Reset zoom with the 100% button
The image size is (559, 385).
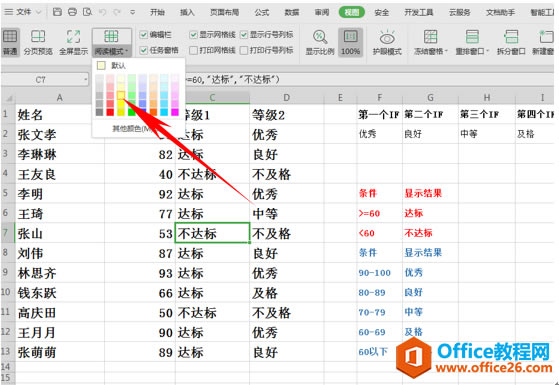(x=350, y=42)
